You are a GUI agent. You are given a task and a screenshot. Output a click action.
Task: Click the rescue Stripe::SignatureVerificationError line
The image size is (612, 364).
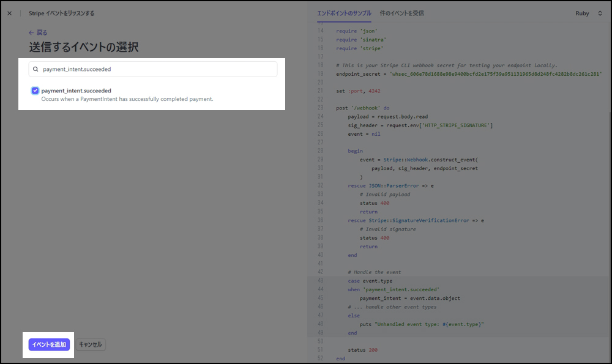coord(416,220)
